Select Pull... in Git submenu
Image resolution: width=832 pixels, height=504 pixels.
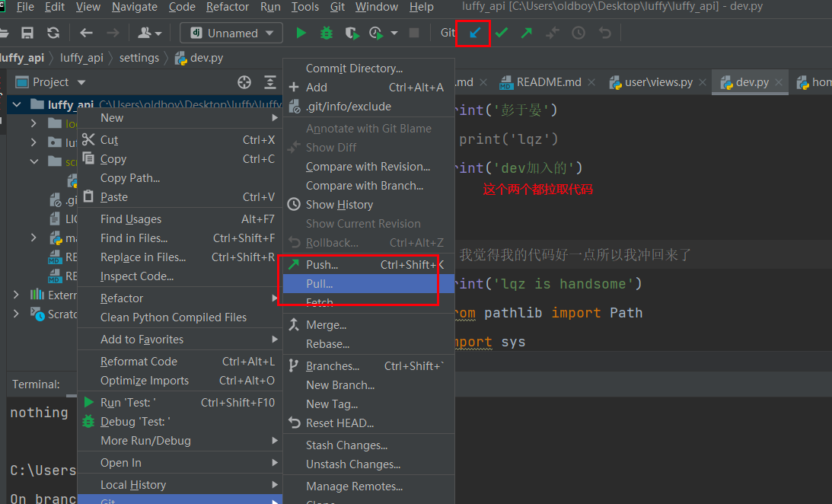(368, 284)
